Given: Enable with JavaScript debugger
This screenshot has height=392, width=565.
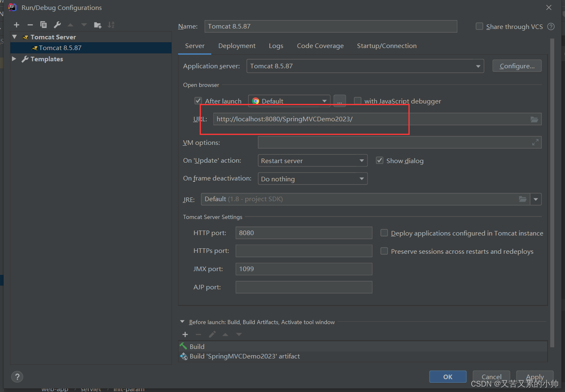Looking at the screenshot, I should (357, 101).
